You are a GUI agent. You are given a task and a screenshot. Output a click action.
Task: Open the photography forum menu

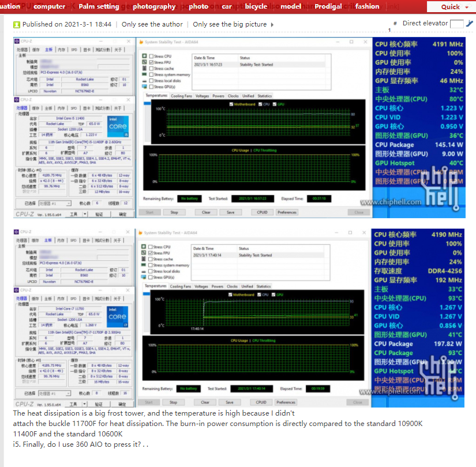click(x=154, y=6)
